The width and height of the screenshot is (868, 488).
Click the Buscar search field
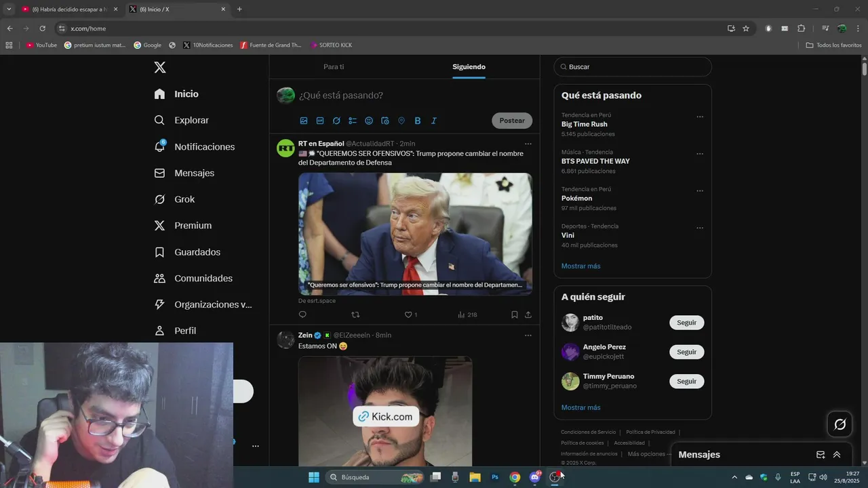[633, 67]
